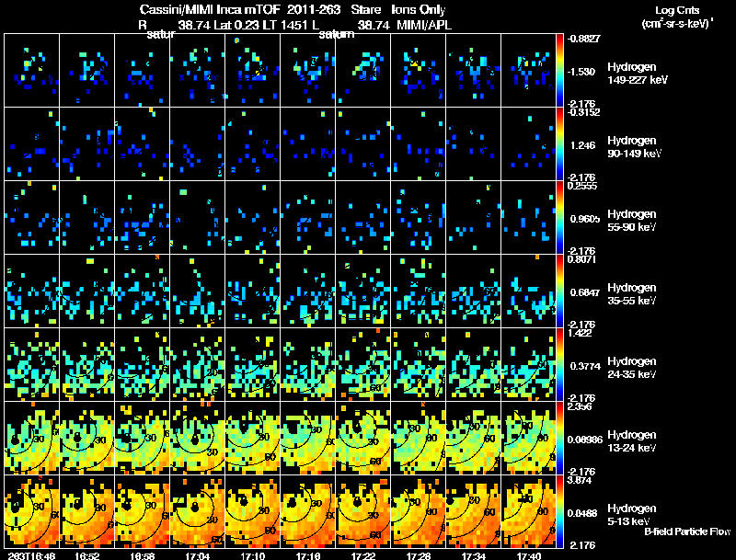Viewport: 736px width, 560px height.
Task: Click the '17:28' time label
Action: tap(419, 555)
